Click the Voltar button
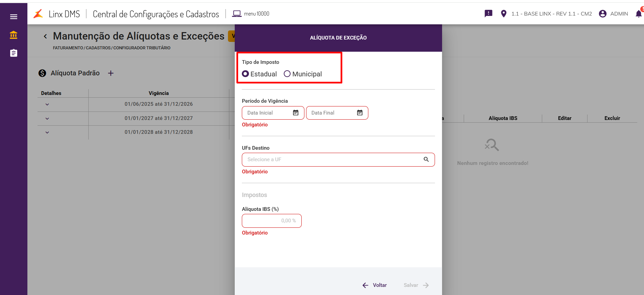Image resolution: width=644 pixels, height=295 pixels. (x=374, y=285)
